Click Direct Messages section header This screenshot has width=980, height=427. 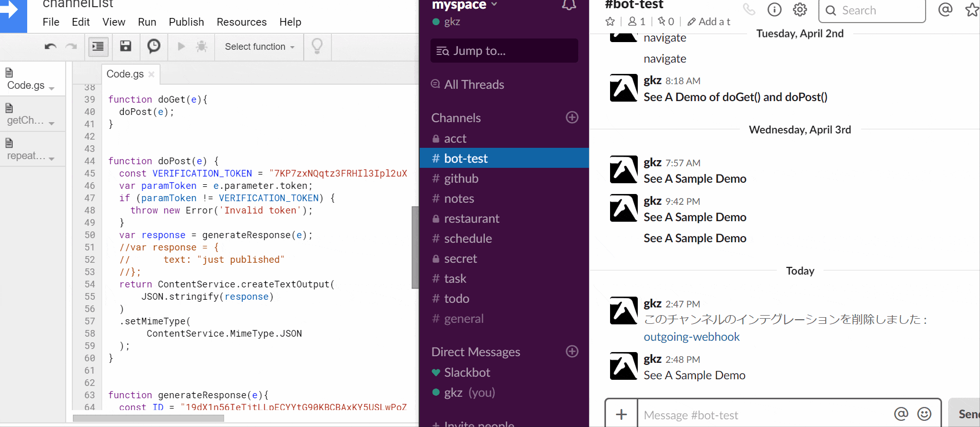tap(476, 352)
